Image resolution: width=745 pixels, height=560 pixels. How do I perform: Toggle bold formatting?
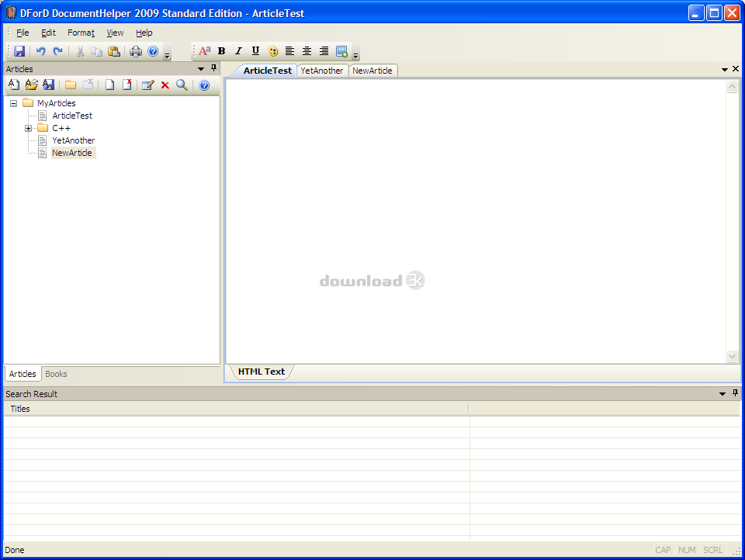point(221,51)
